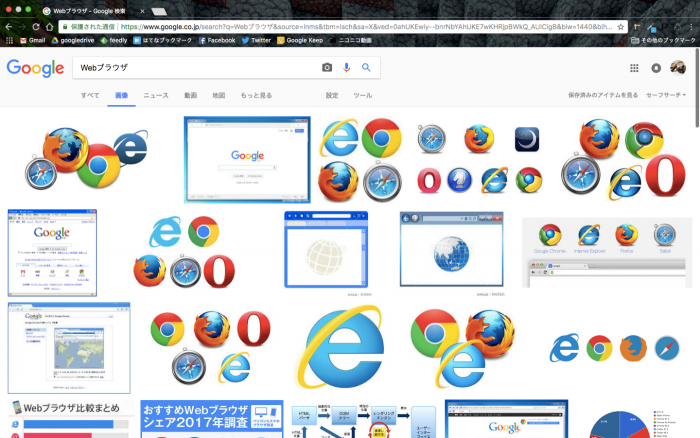The width and height of the screenshot is (700, 438).
Task: Expand the セーフサーチ dropdown
Action: pyautogui.click(x=666, y=95)
